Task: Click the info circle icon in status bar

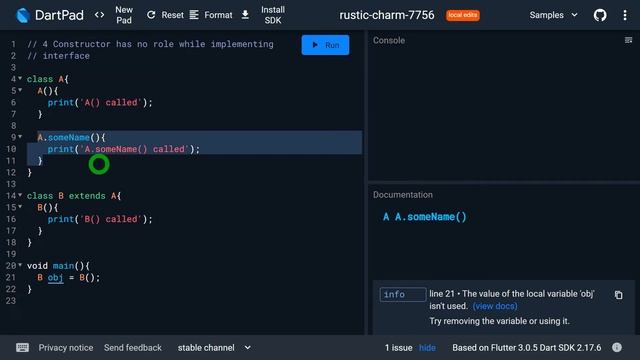Action: click(x=617, y=347)
